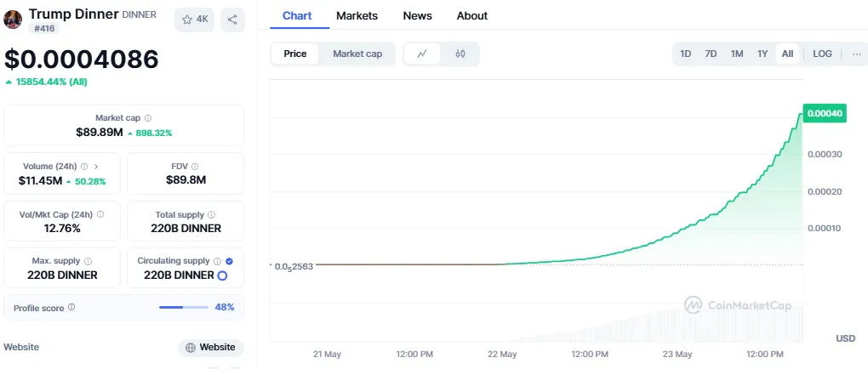
Task: Switch to line chart view icon
Action: point(422,54)
